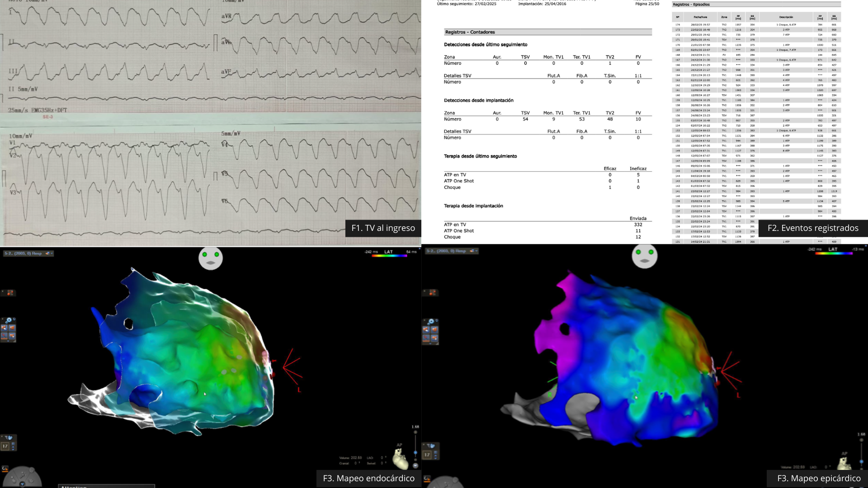This screenshot has height=488, width=868.
Task: Click the head orientation icon in the endocardial map
Action: tap(211, 258)
